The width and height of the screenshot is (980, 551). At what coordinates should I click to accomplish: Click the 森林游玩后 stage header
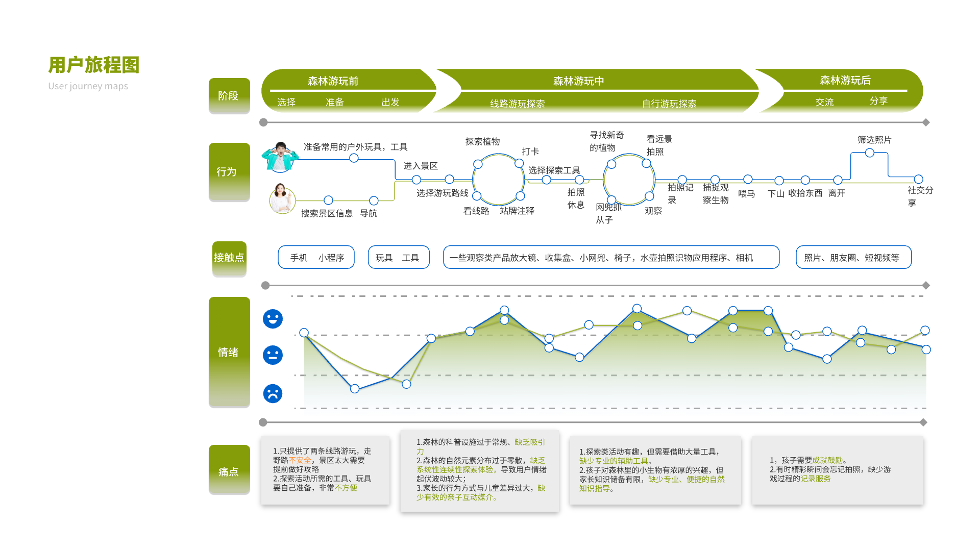(x=845, y=81)
